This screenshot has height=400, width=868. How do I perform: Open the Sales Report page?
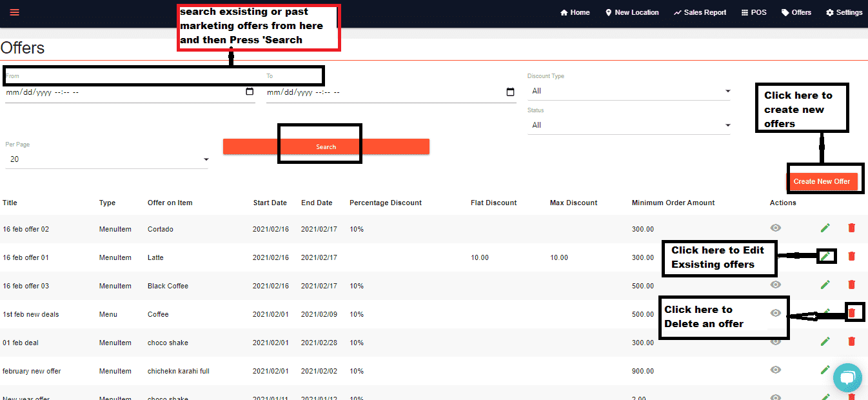point(700,12)
